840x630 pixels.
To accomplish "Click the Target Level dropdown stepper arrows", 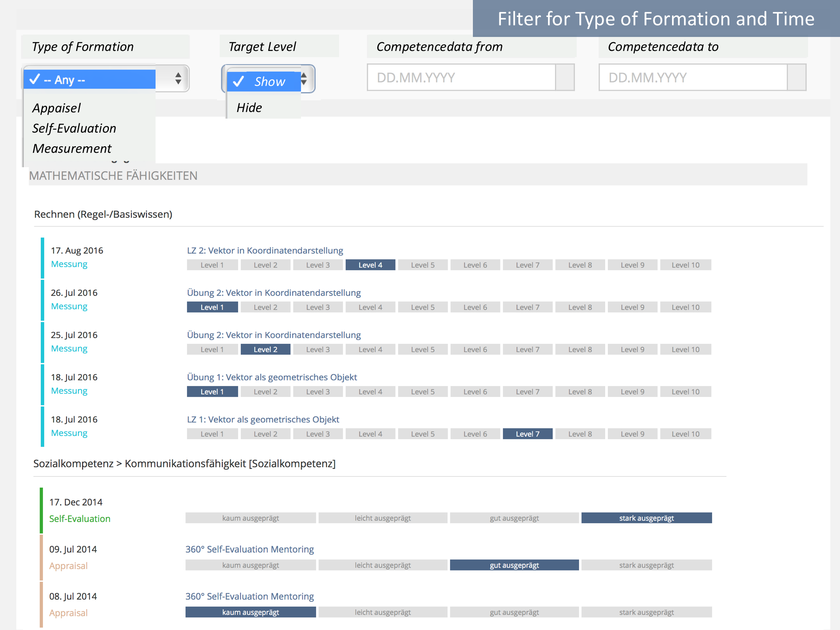I will click(x=304, y=79).
